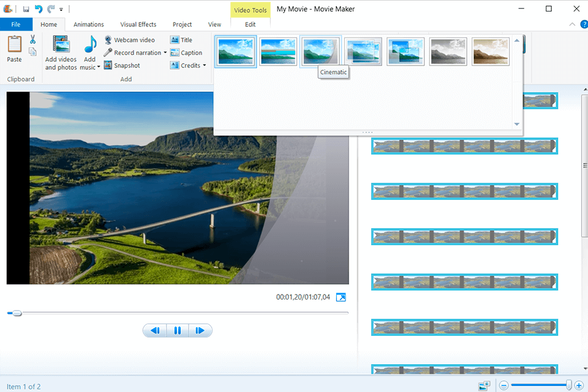
Task: Click the Add videos and photos icon
Action: pyautogui.click(x=61, y=45)
